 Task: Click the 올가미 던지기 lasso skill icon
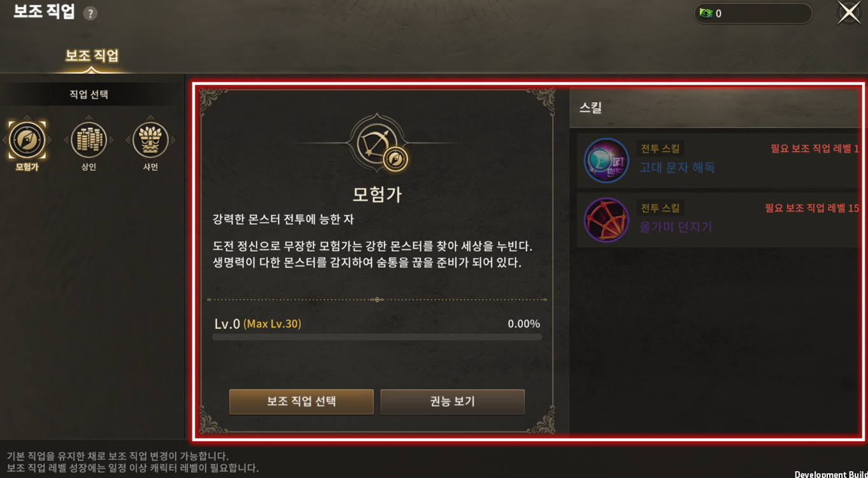point(606,220)
